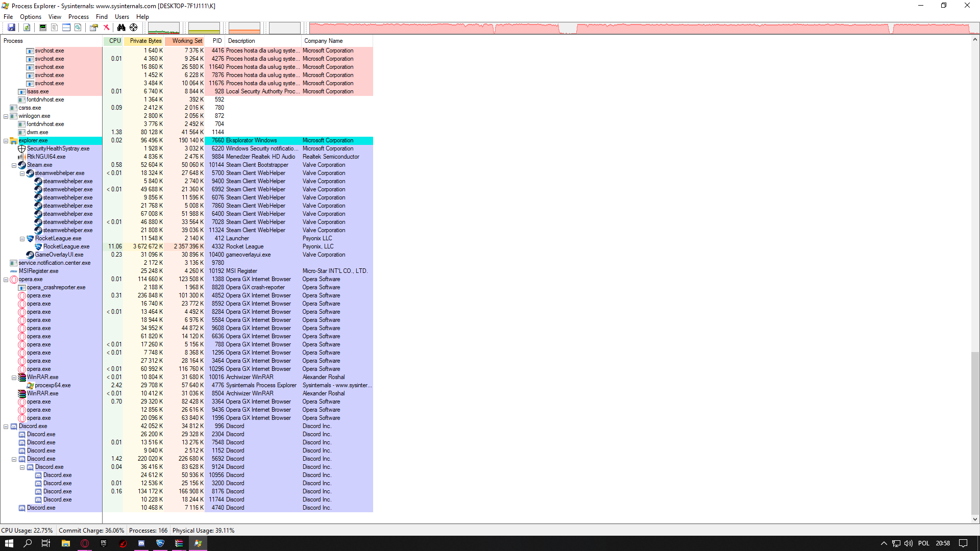Screen dimensions: 980x551
Task: Sort by the Description column header
Action: pos(263,41)
